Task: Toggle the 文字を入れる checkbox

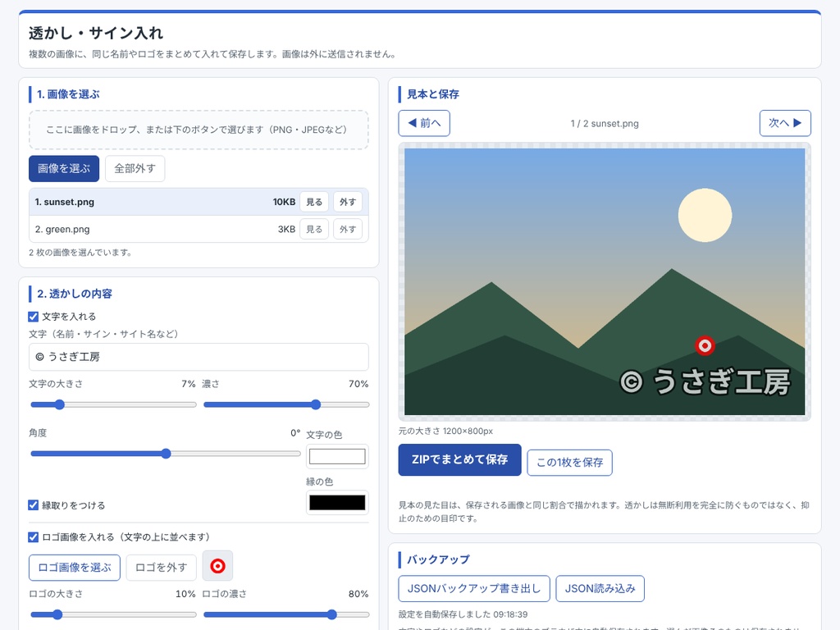Action: point(33,317)
